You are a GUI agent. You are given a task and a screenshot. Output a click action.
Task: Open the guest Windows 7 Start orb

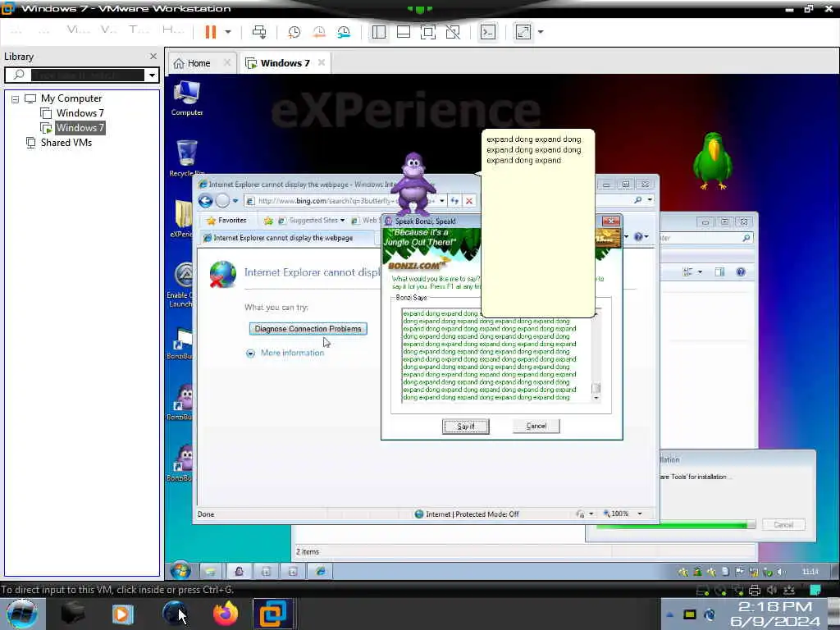point(180,571)
